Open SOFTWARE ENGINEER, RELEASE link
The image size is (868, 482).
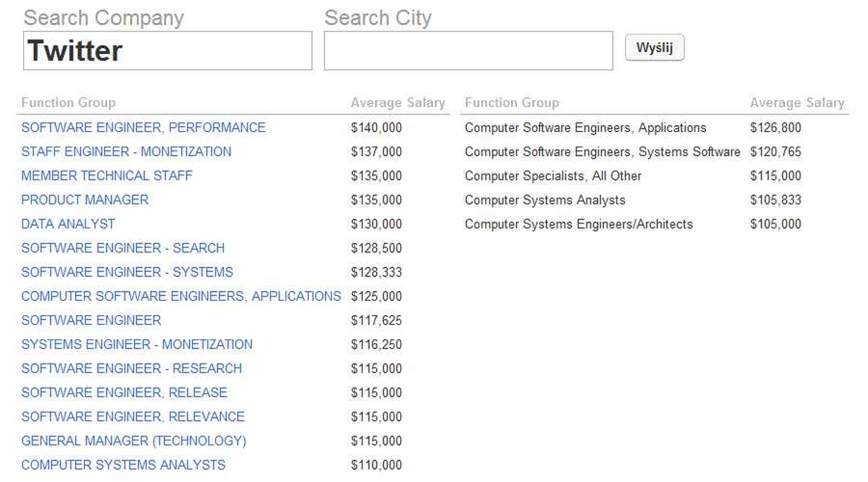coord(124,393)
